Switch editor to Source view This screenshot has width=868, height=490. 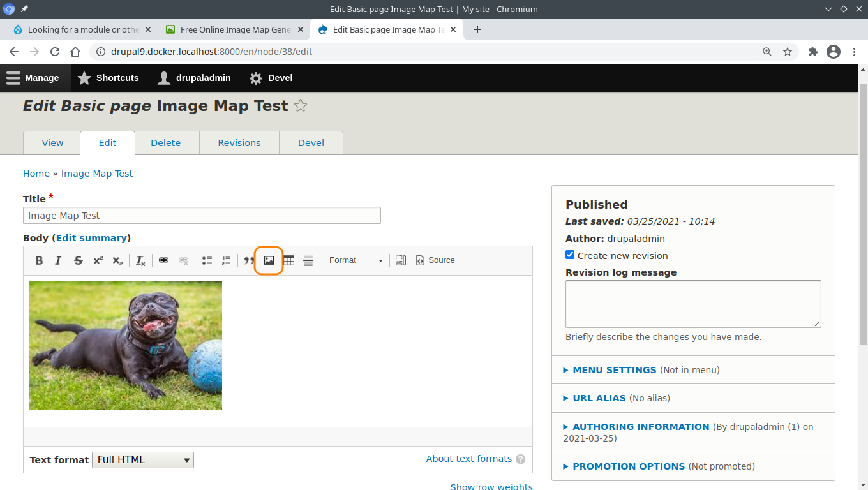[435, 260]
